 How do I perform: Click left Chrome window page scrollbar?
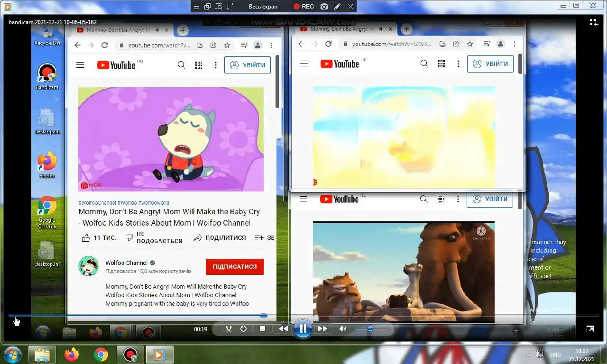tap(277, 82)
